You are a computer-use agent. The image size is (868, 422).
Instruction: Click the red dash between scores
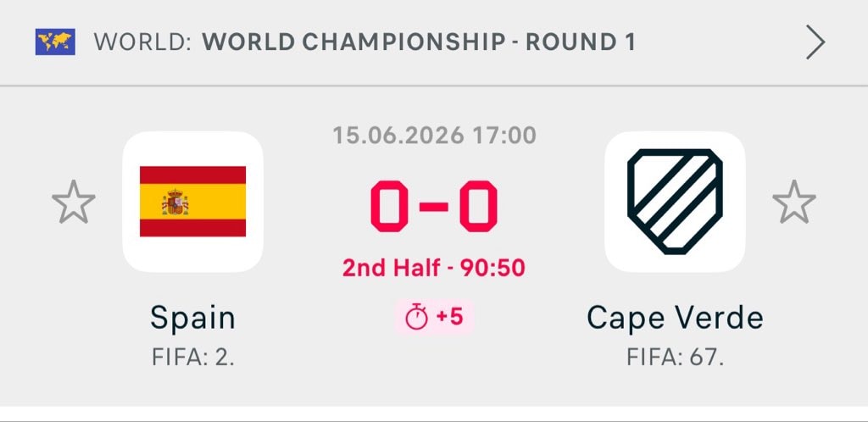(434, 207)
